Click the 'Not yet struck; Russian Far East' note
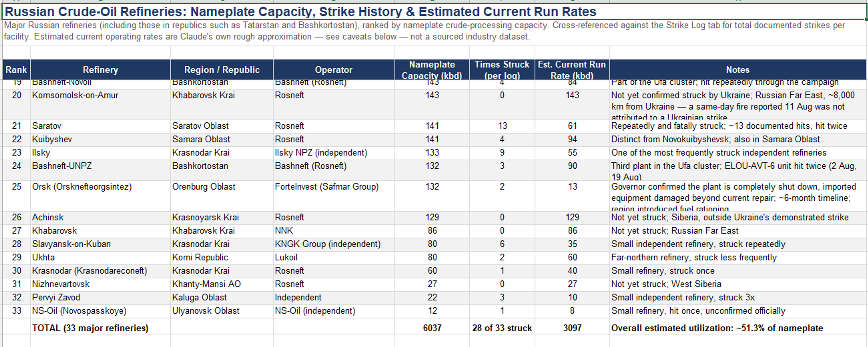Screen dimensions: 868x347 pyautogui.click(x=738, y=231)
